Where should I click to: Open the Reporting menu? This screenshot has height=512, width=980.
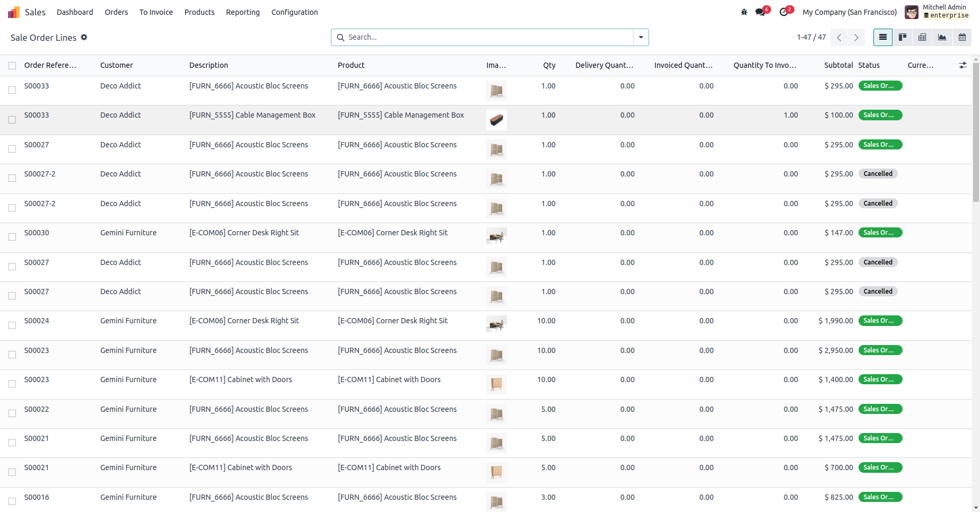click(242, 12)
